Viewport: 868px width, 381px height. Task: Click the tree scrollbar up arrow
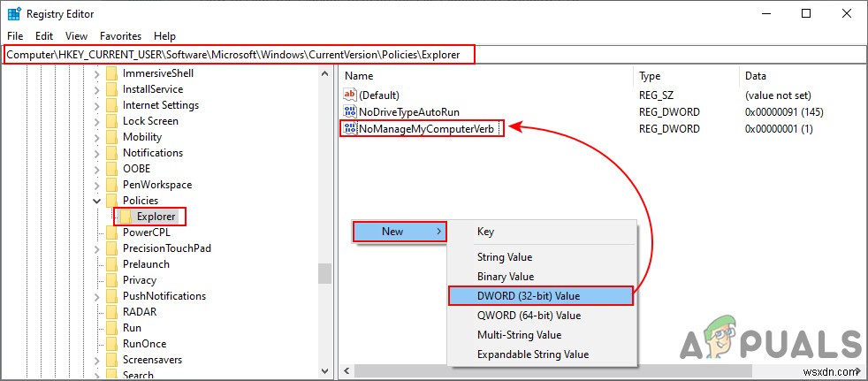[325, 72]
